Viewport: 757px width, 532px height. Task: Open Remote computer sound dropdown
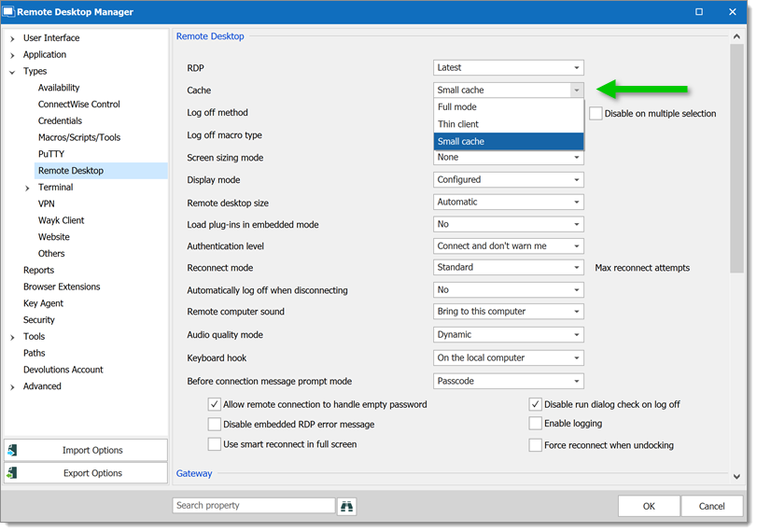tap(509, 312)
